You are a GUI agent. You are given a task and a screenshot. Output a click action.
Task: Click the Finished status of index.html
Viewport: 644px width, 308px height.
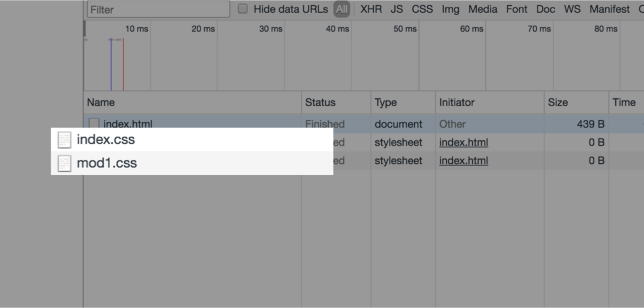coord(325,124)
